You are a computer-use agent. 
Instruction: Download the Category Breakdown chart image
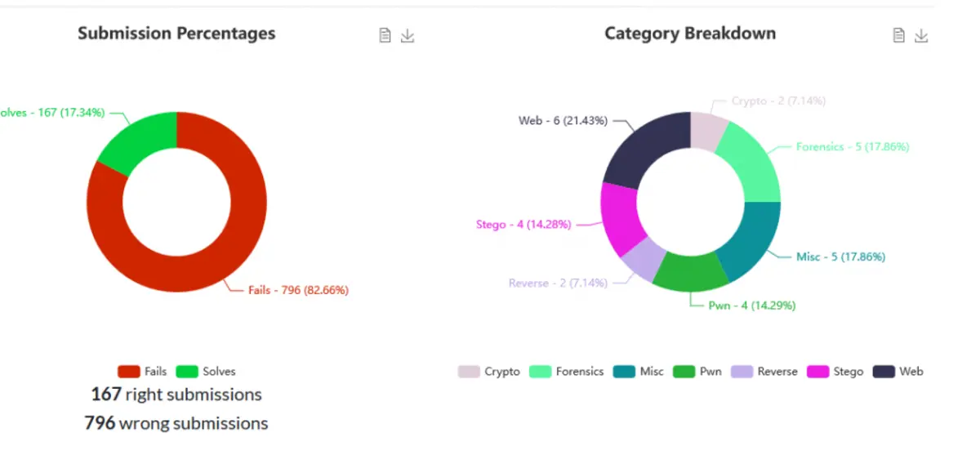[921, 35]
